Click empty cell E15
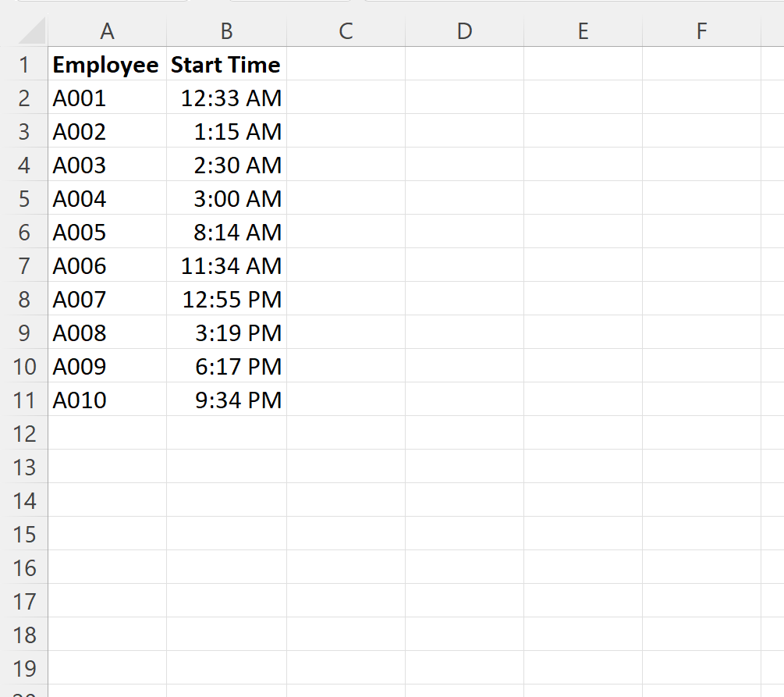This screenshot has height=697, width=784. [x=583, y=534]
